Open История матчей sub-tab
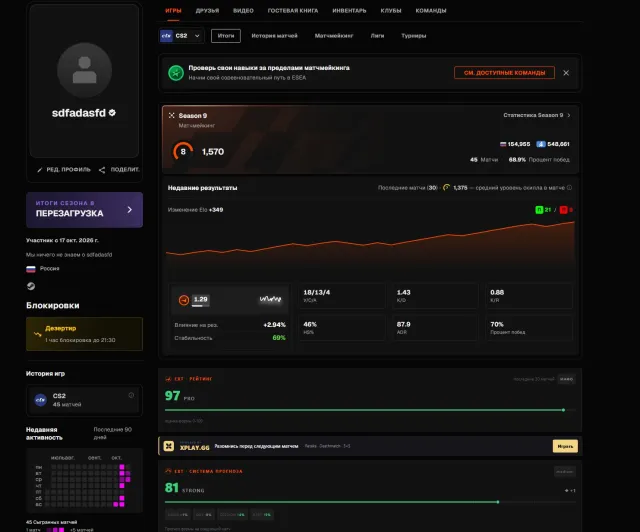Viewport: 640px width, 532px height. click(x=274, y=36)
